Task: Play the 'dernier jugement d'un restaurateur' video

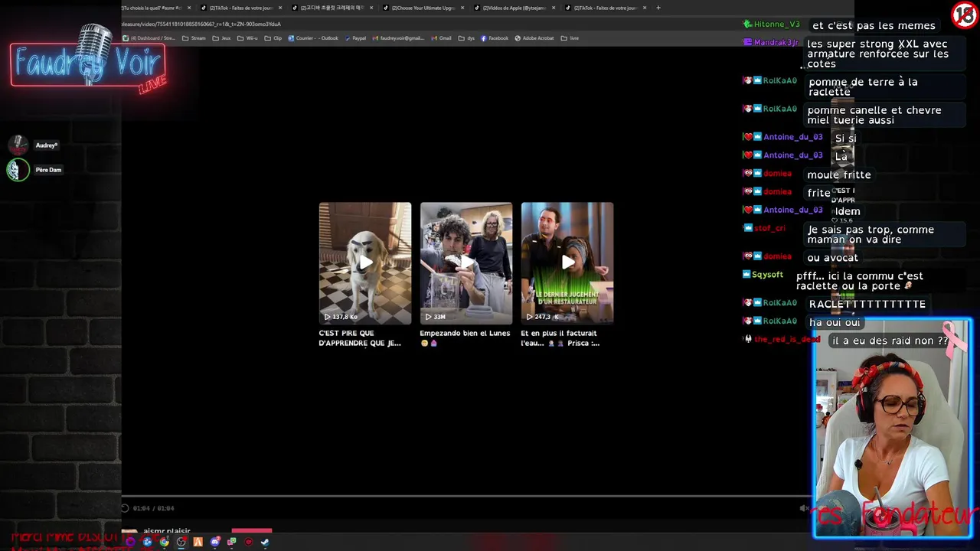Action: [567, 263]
